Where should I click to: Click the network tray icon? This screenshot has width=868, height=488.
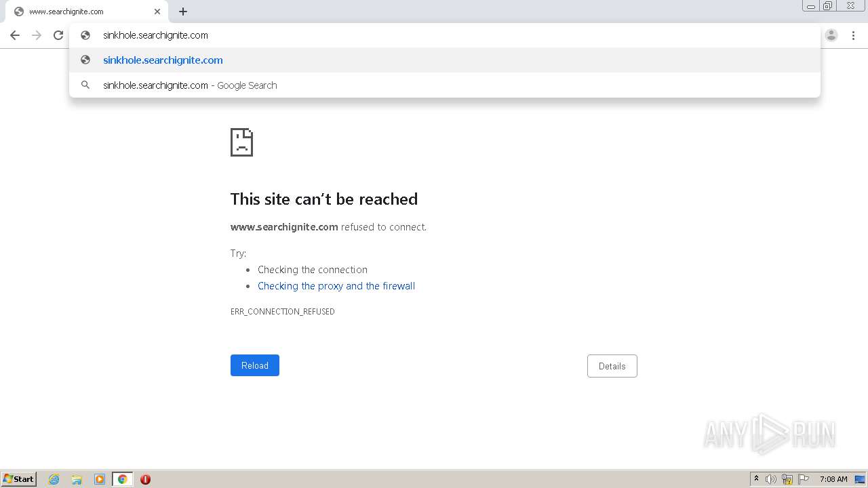(787, 479)
